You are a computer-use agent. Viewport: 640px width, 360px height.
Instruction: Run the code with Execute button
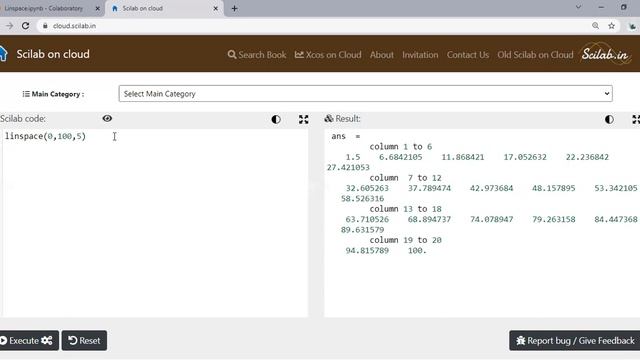click(x=29, y=340)
